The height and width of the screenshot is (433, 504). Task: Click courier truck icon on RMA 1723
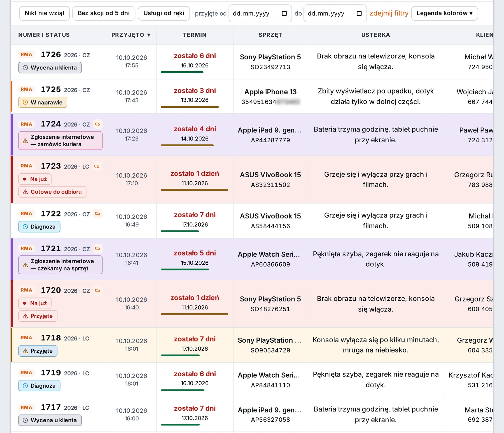coord(97,166)
